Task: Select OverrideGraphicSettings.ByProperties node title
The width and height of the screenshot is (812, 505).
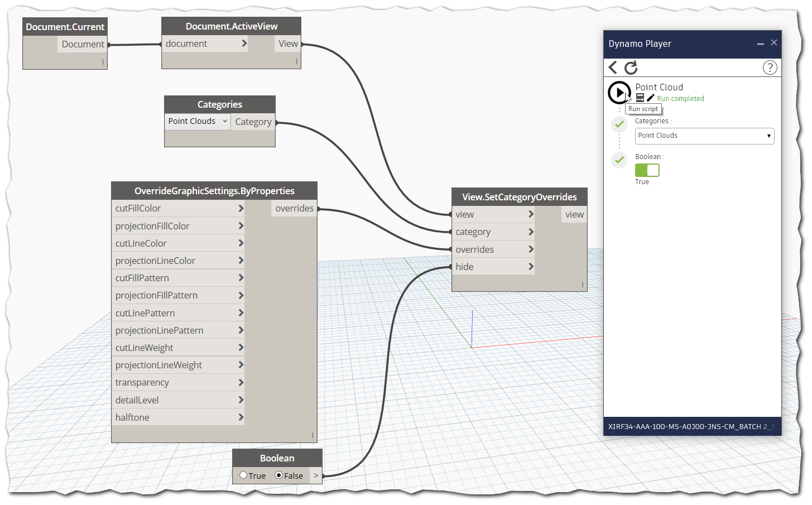Action: (214, 191)
